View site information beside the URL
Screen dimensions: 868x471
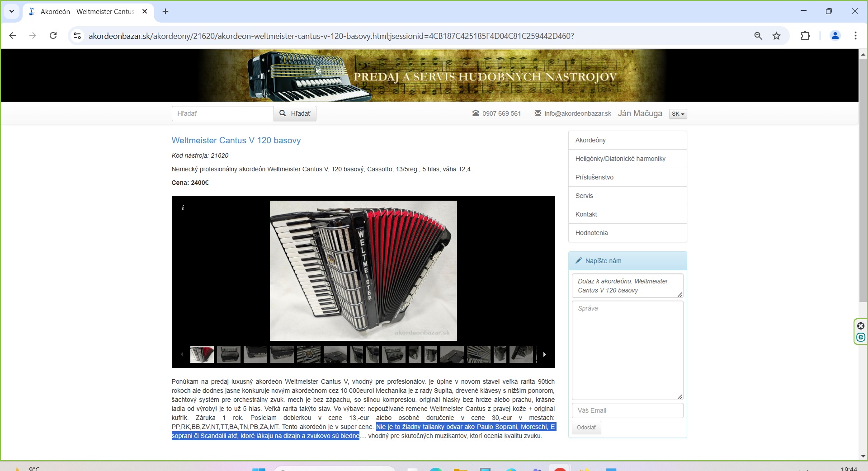[x=77, y=36]
